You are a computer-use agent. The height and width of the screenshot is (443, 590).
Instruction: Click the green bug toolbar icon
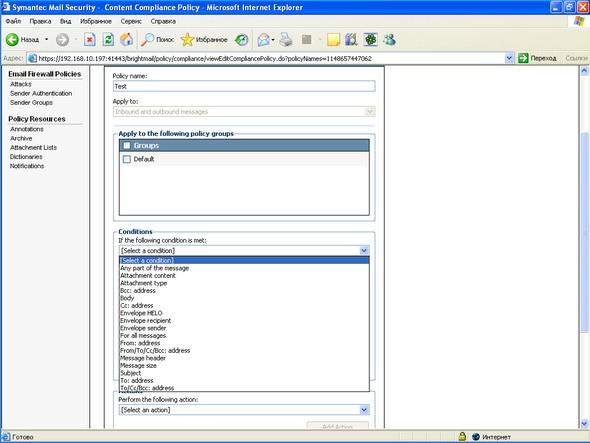pyautogui.click(x=370, y=40)
